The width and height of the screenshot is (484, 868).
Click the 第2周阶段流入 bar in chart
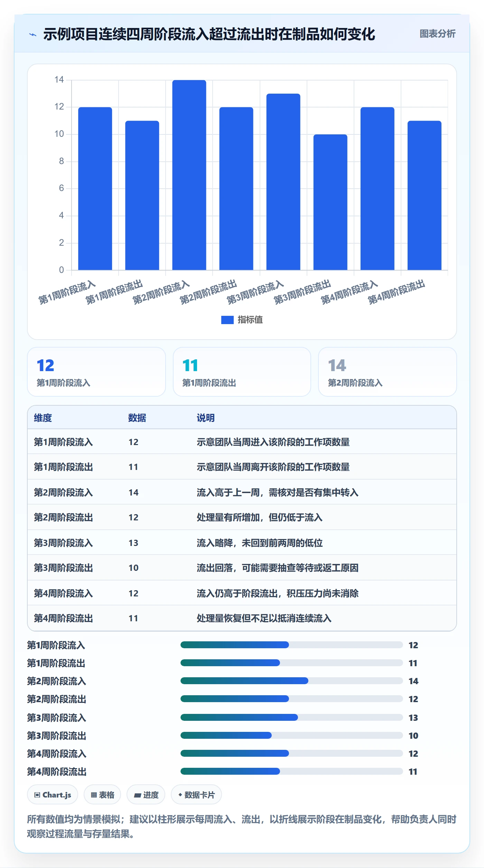pyautogui.click(x=189, y=175)
